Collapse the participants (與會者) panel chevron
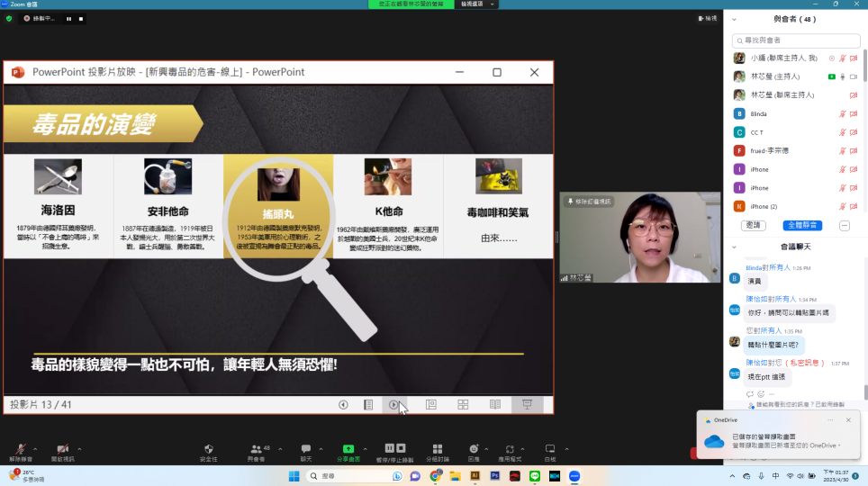The width and height of the screenshot is (868, 486). 735,18
